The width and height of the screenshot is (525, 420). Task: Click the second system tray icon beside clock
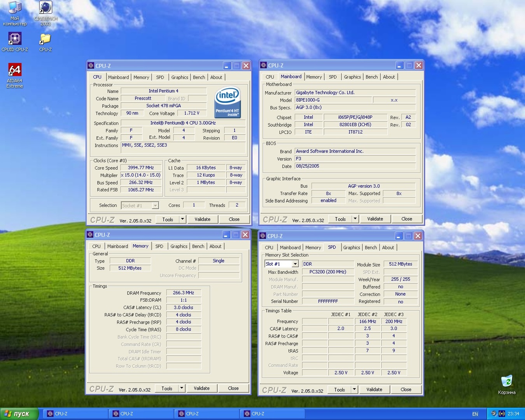pyautogui.click(x=502, y=414)
